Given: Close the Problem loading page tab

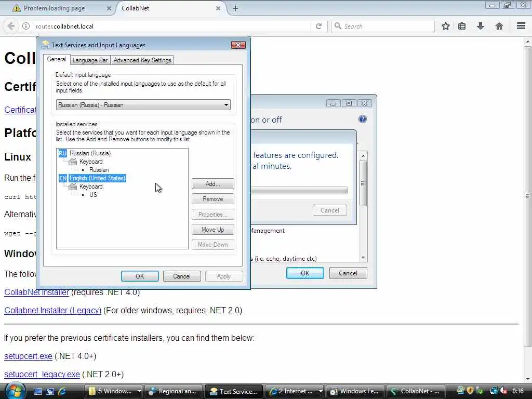Looking at the screenshot, I should 109,8.
